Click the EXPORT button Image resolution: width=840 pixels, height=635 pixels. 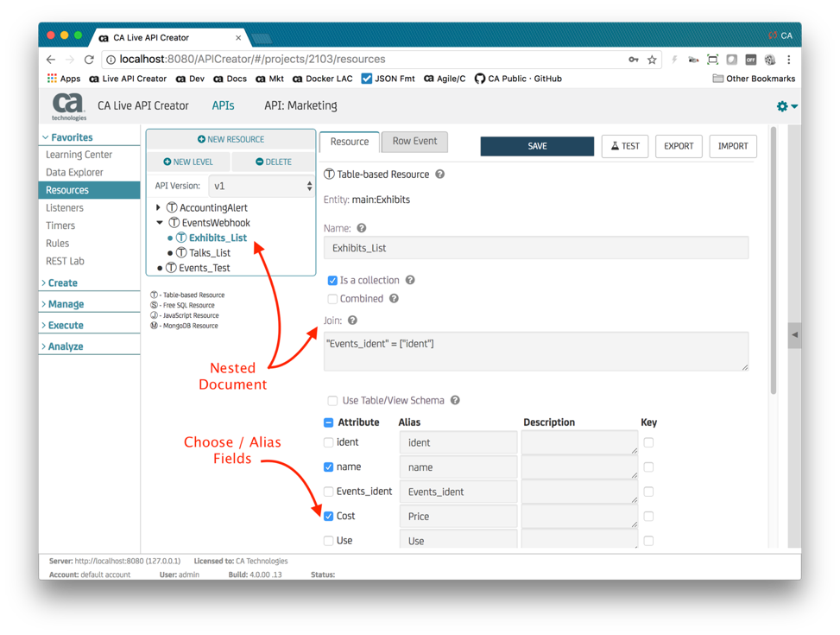679,146
